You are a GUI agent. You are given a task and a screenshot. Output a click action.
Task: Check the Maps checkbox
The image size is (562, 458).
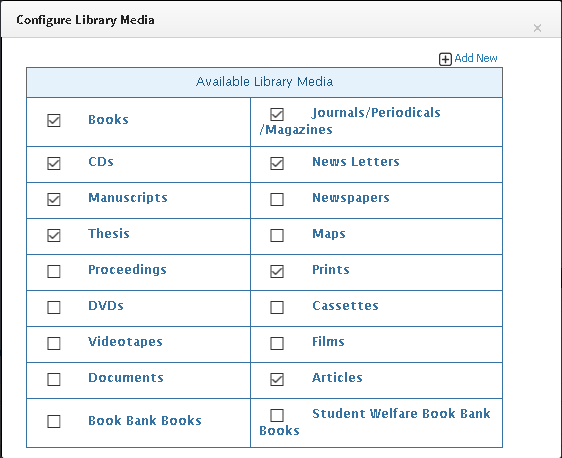[277, 235]
